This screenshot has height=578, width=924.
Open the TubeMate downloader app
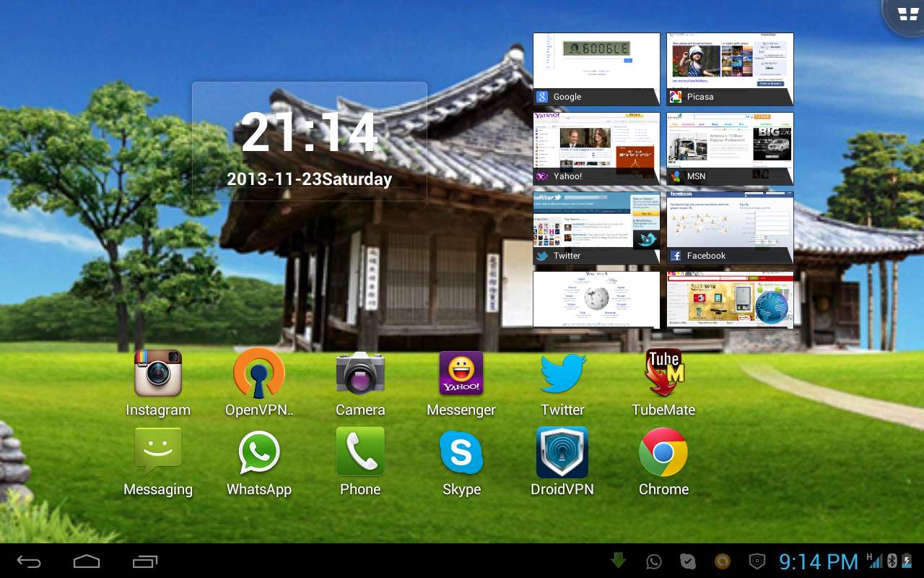[x=663, y=374]
